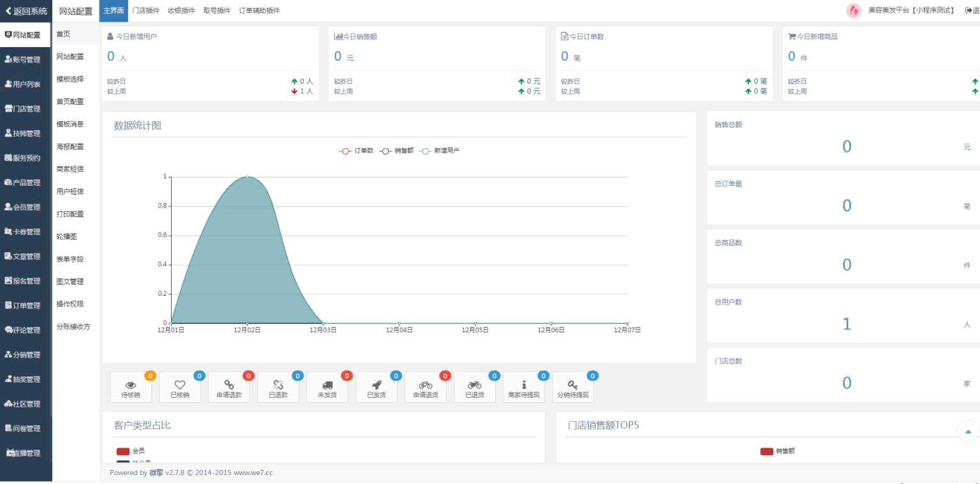
Task: Go back via 返回系统 chevron
Action: click(26, 11)
